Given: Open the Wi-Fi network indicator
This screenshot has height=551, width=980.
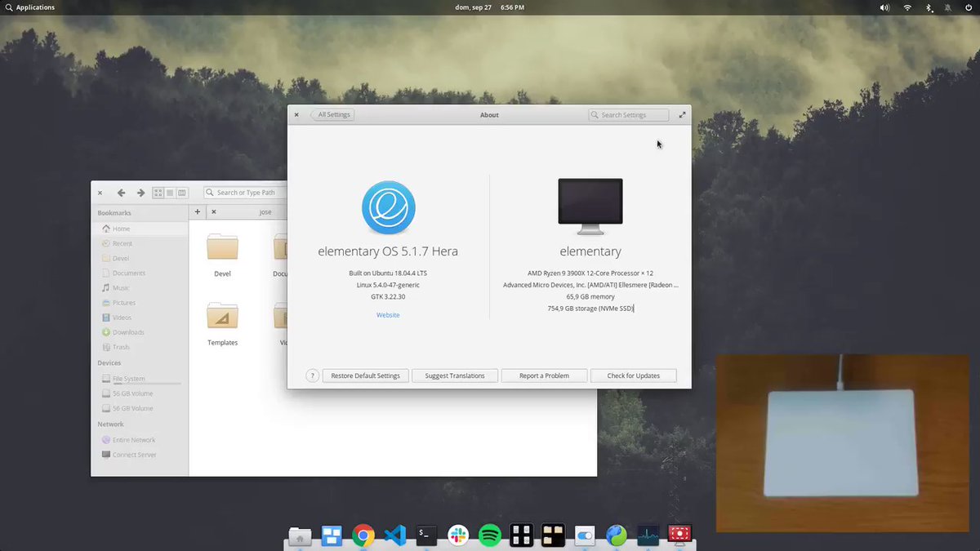Looking at the screenshot, I should (x=907, y=7).
